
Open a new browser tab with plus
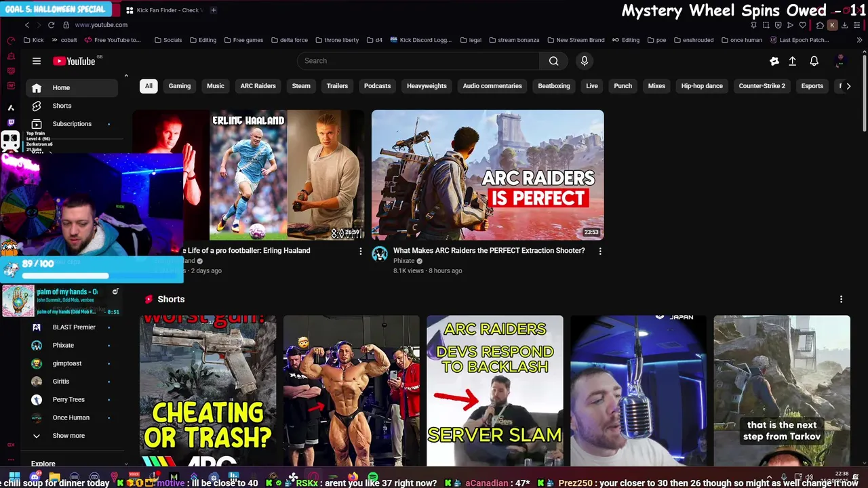pos(213,10)
